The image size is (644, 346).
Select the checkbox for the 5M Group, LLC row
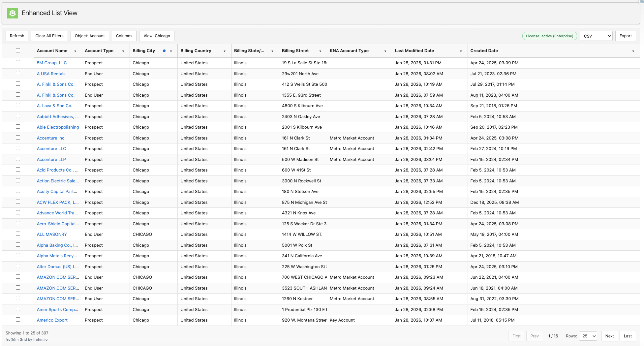click(x=18, y=62)
